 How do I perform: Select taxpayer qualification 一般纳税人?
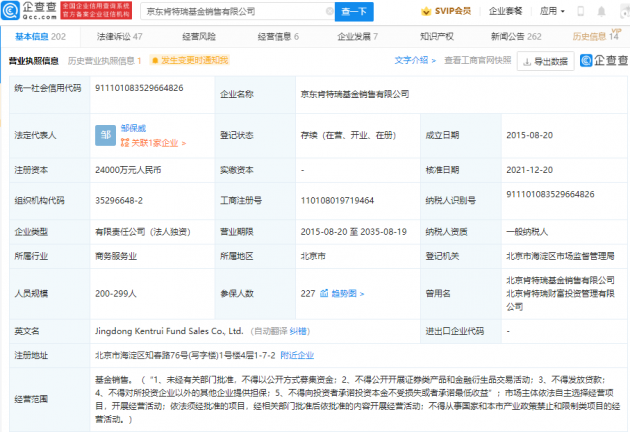pyautogui.click(x=527, y=231)
